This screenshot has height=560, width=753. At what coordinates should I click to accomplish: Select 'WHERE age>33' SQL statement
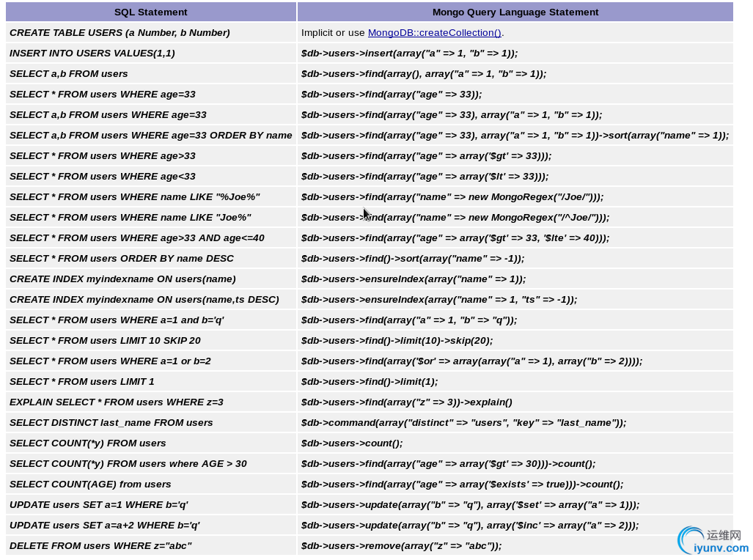pos(151,156)
